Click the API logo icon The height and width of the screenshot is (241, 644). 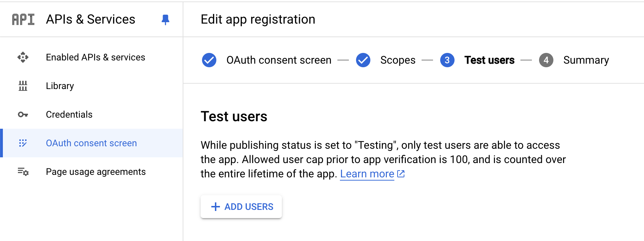pos(23,19)
